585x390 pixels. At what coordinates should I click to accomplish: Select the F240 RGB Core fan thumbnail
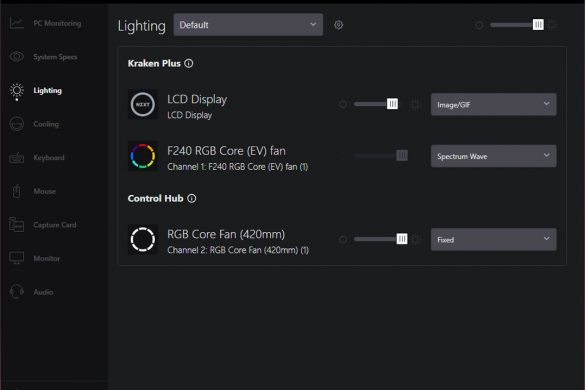coord(143,156)
